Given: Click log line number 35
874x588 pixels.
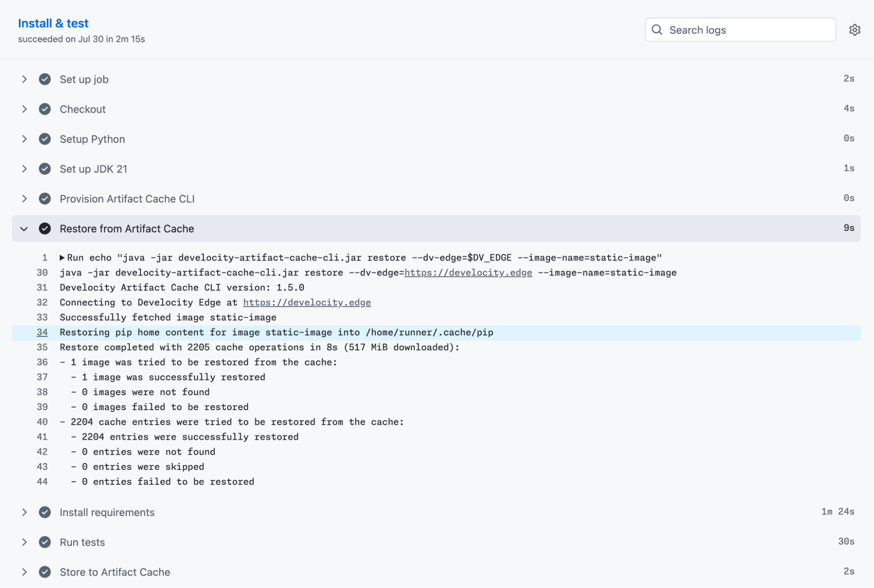Looking at the screenshot, I should pos(42,347).
